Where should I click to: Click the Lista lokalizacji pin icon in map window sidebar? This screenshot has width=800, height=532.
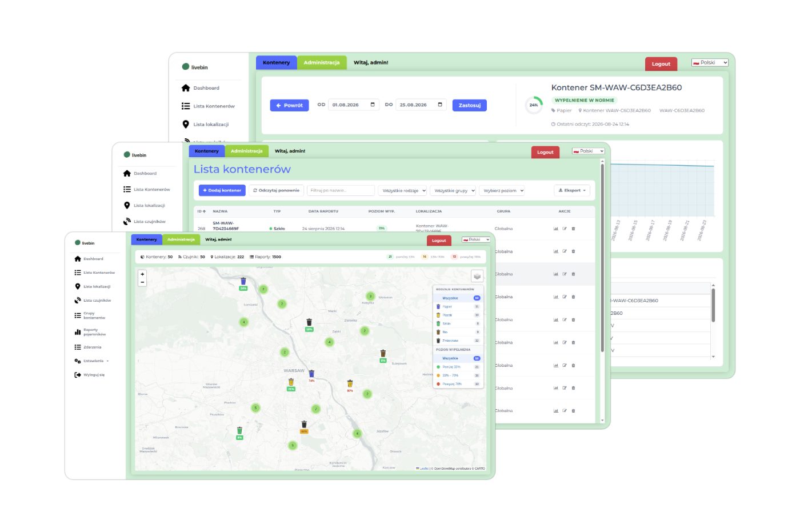pos(78,286)
